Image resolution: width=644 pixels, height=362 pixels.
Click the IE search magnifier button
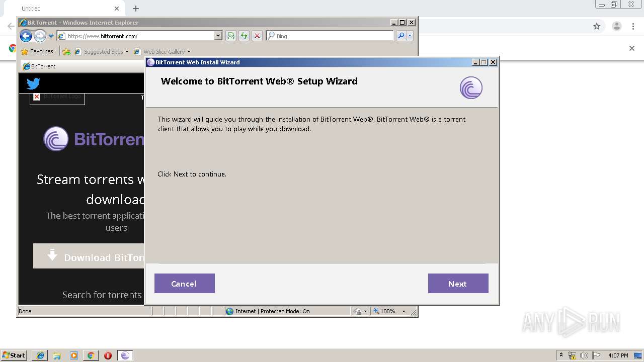click(x=401, y=36)
